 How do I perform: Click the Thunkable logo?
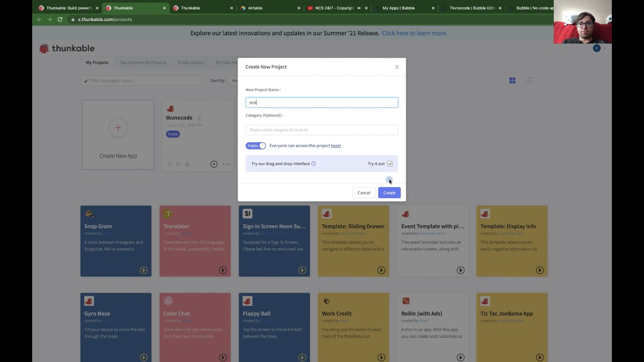click(x=67, y=48)
